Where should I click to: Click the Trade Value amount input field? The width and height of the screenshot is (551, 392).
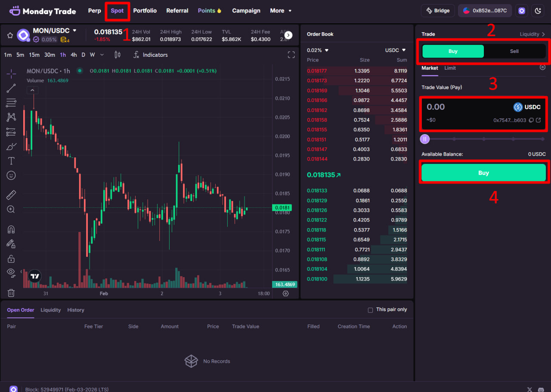click(x=465, y=107)
